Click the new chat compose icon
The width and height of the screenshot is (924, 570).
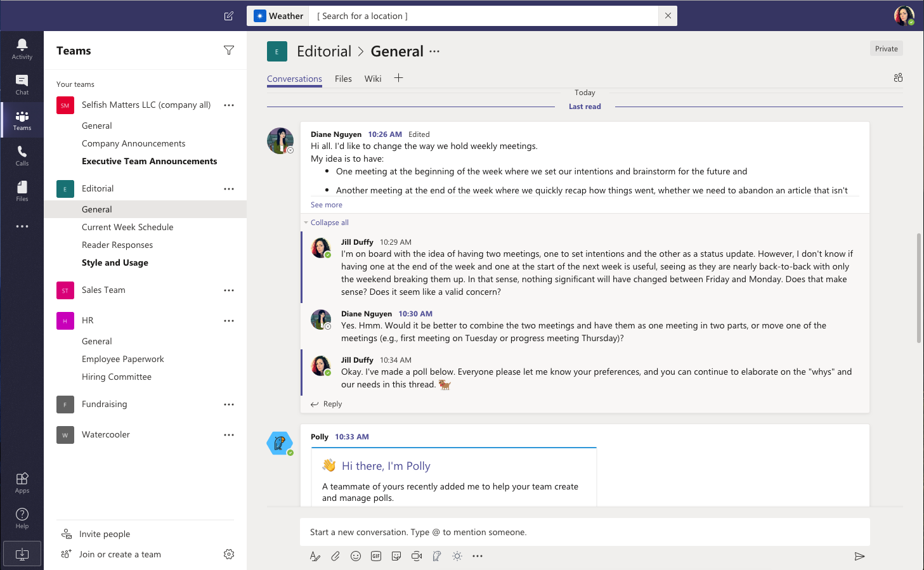pos(229,16)
